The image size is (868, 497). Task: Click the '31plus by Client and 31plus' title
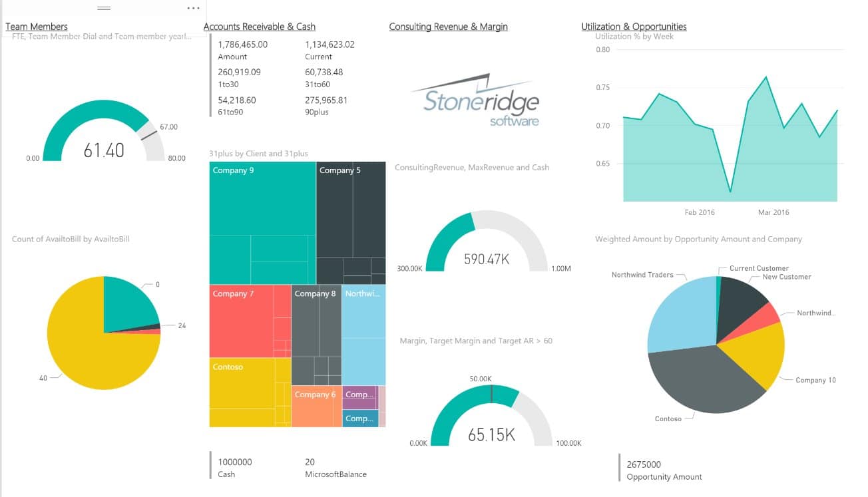(x=258, y=154)
